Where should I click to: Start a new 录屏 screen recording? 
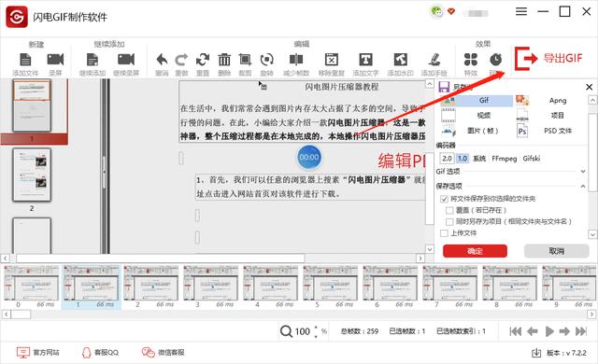pos(55,60)
